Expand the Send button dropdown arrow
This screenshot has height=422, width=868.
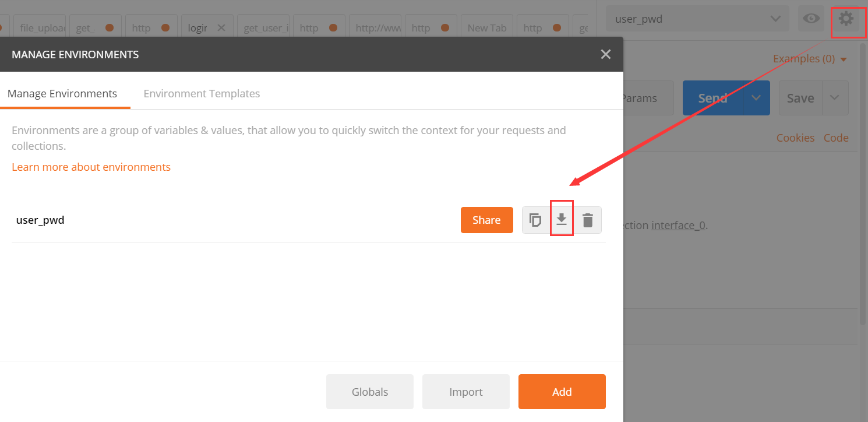[756, 98]
